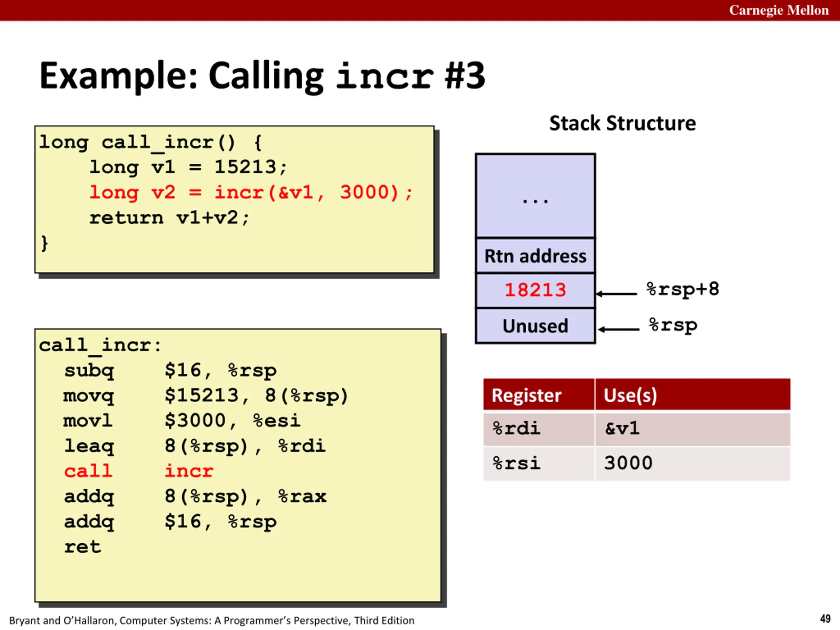Image resolution: width=840 pixels, height=630 pixels.
Task: Click the 'Stack Structure' heading
Action: tap(622, 123)
